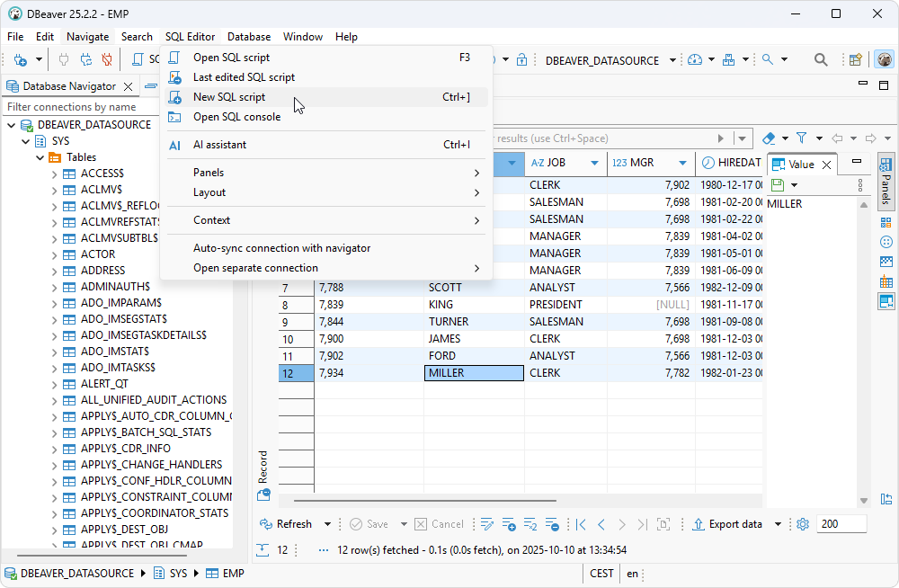Image resolution: width=899 pixels, height=588 pixels.
Task: Collapse the Tables tree node
Action: coord(38,156)
